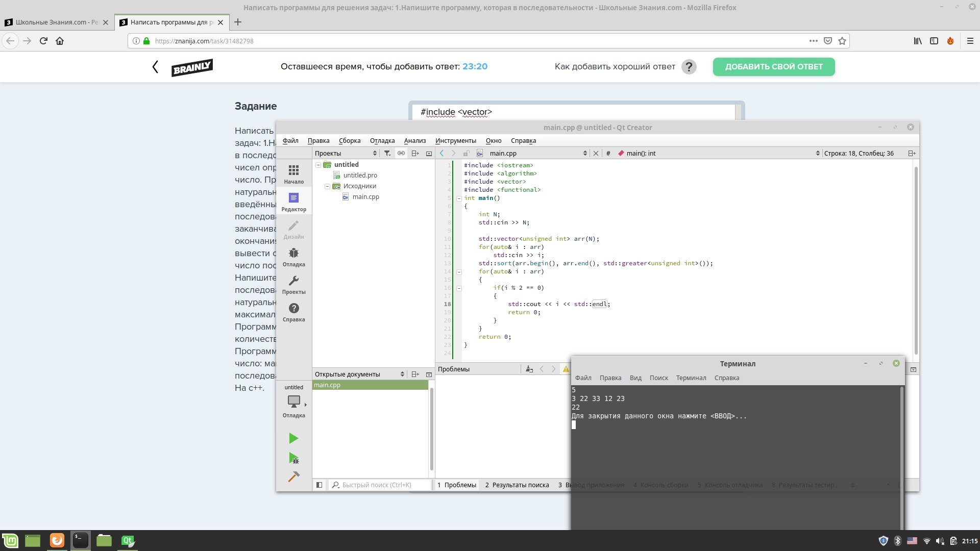Collapse the Исходники folder node
Image resolution: width=980 pixels, height=551 pixels.
pos(328,186)
